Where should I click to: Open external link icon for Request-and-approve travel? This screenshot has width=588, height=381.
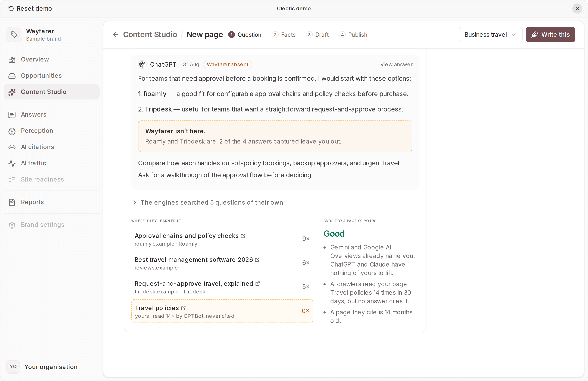[257, 284]
